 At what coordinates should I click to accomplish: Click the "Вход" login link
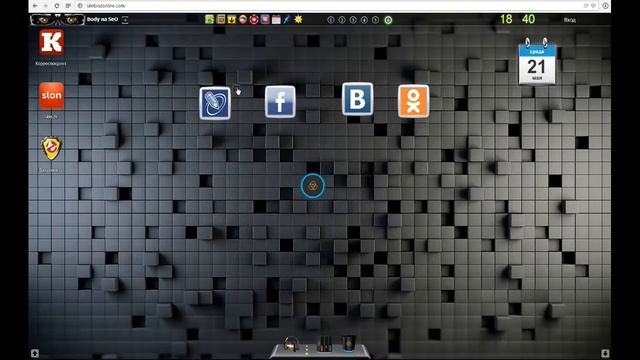[x=570, y=20]
